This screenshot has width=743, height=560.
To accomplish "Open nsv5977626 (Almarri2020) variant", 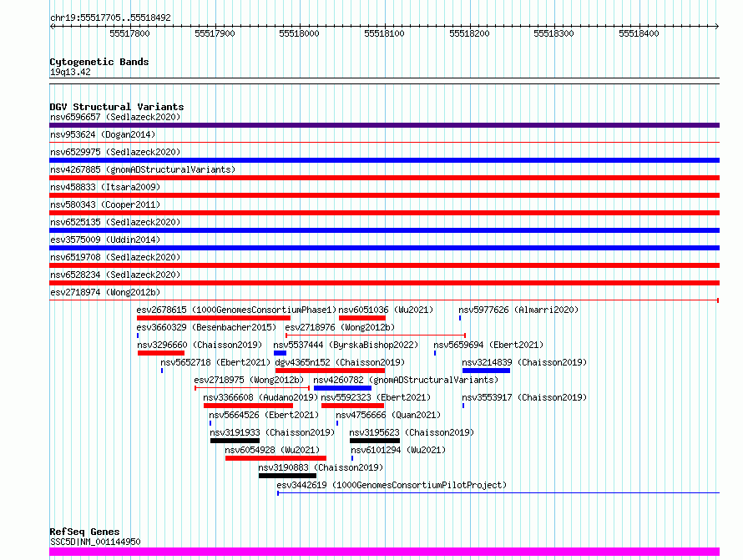I will click(518, 310).
